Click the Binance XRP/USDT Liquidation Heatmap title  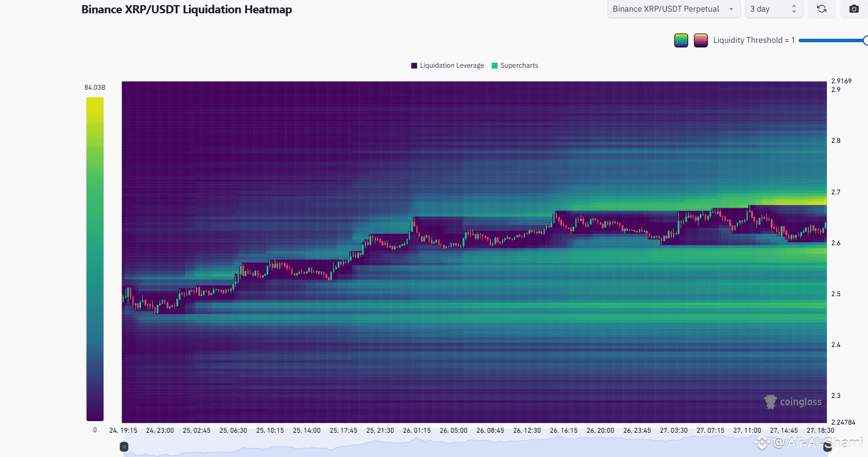[x=187, y=9]
